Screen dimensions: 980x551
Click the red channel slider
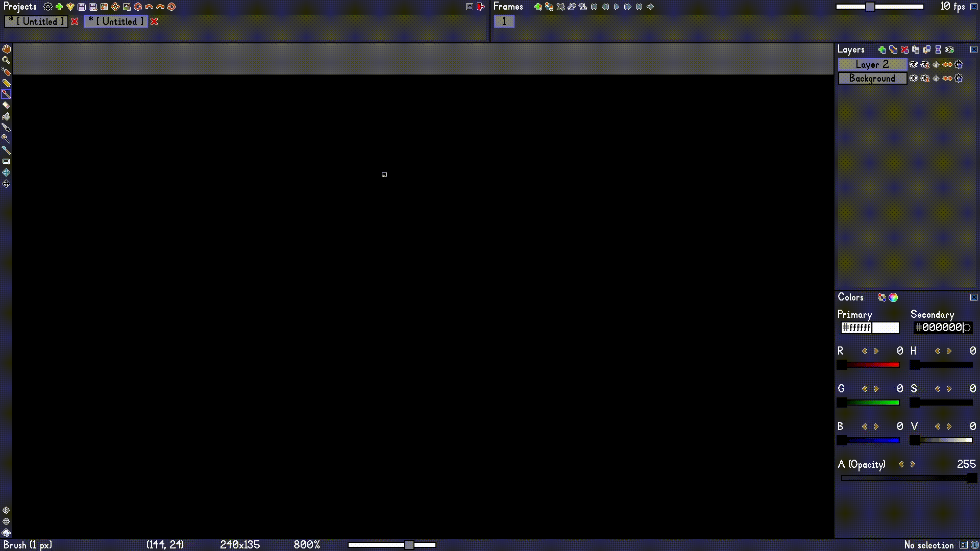click(870, 365)
